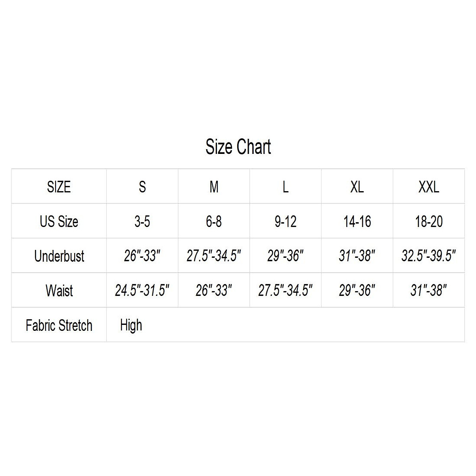Click the 31"-38" waist cell for XXL
Screen dimensions: 476x476
pos(428,290)
